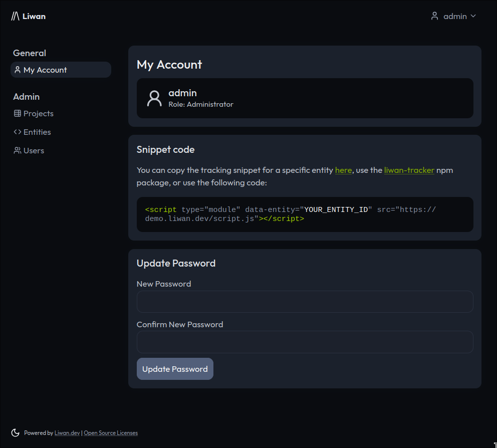Click the 'General' sidebar section label
Viewport: 497px width, 448px height.
[30, 53]
